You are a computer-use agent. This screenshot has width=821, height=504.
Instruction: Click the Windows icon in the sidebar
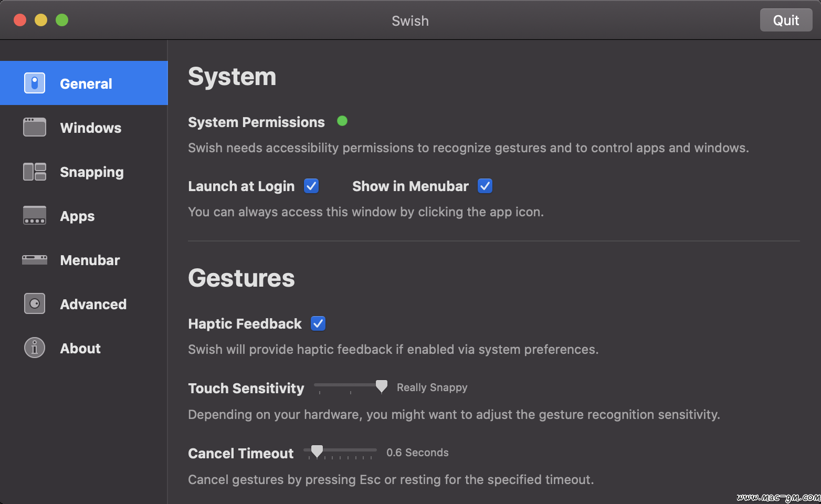pos(35,127)
